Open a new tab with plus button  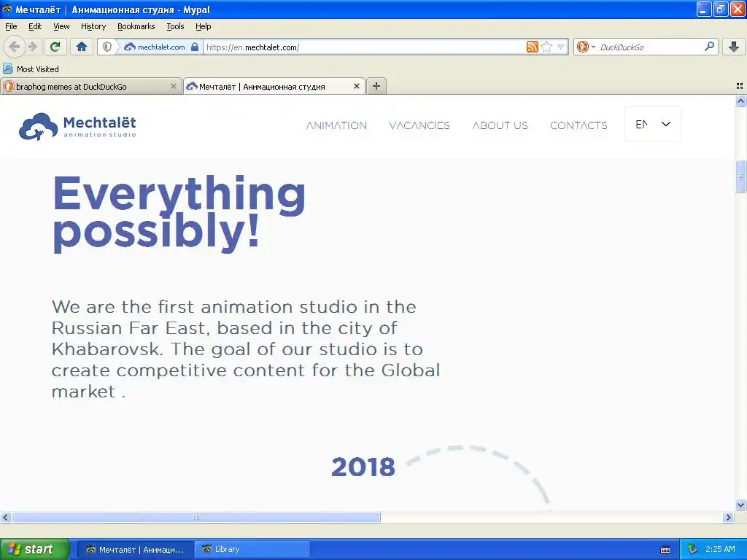click(376, 86)
